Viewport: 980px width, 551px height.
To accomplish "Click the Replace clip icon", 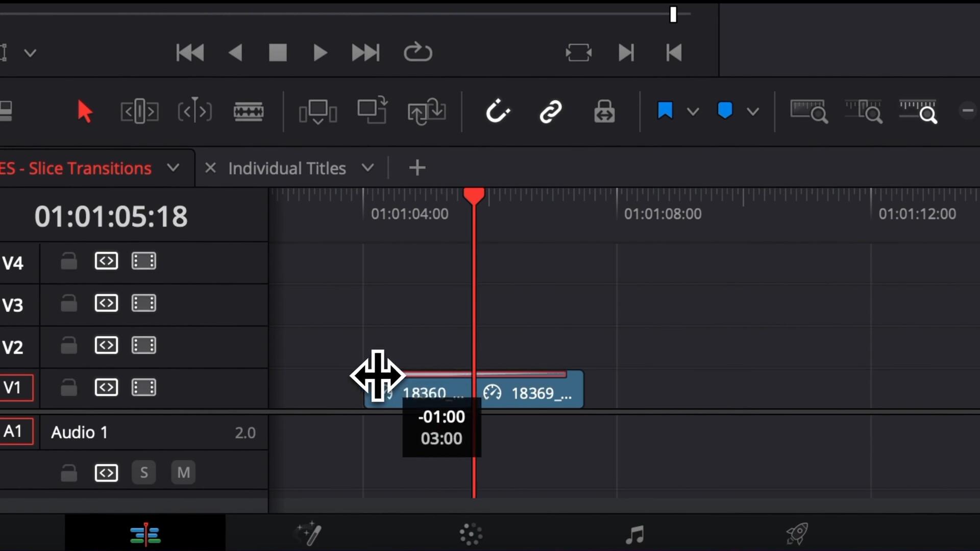I will (427, 111).
